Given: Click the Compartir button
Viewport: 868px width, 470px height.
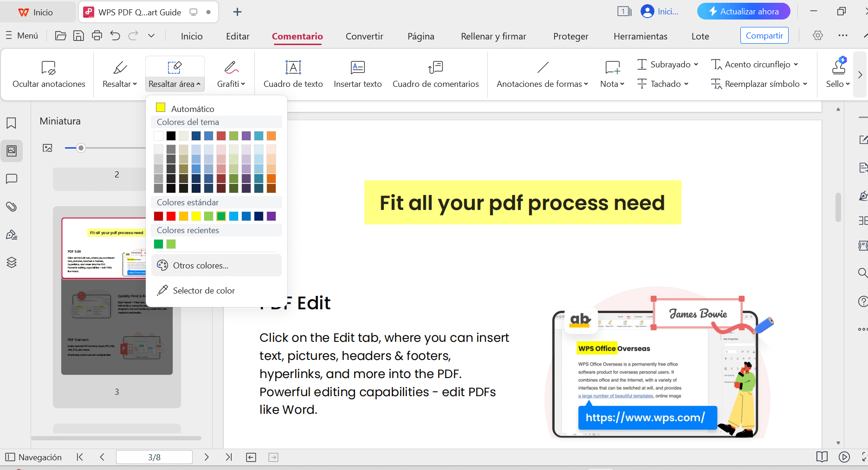Looking at the screenshot, I should click(764, 36).
